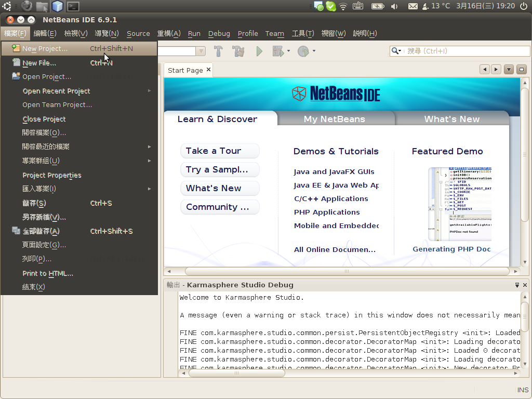Choose Open Team Project menu item

(79, 105)
